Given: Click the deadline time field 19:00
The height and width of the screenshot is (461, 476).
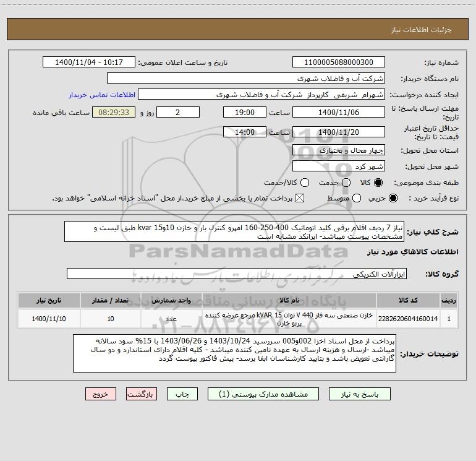Looking at the screenshot, I should pyautogui.click(x=245, y=112).
